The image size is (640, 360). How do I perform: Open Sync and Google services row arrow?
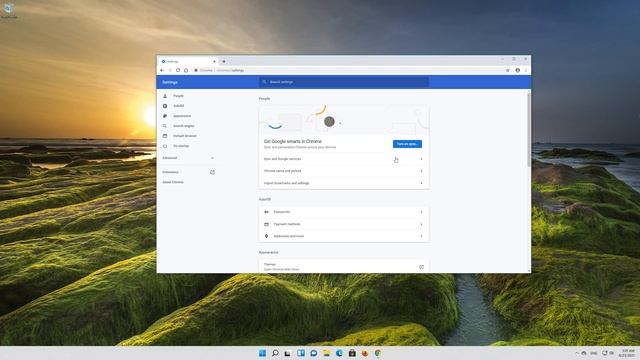(x=421, y=159)
